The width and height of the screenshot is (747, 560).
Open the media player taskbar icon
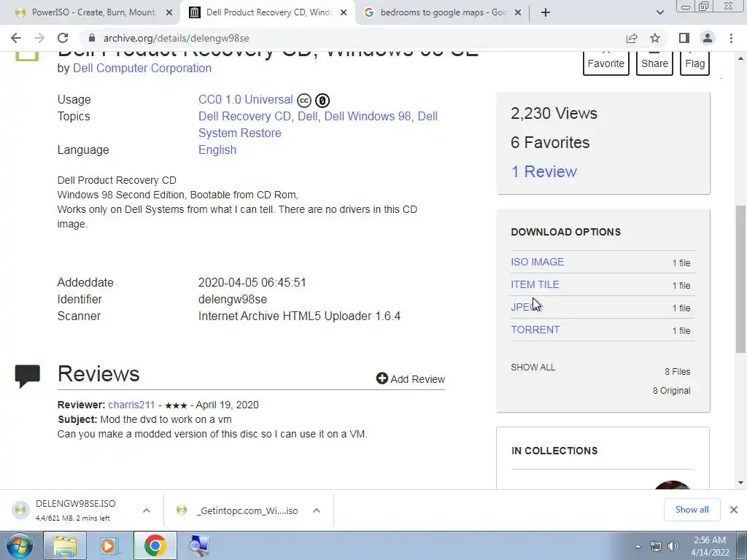[109, 545]
